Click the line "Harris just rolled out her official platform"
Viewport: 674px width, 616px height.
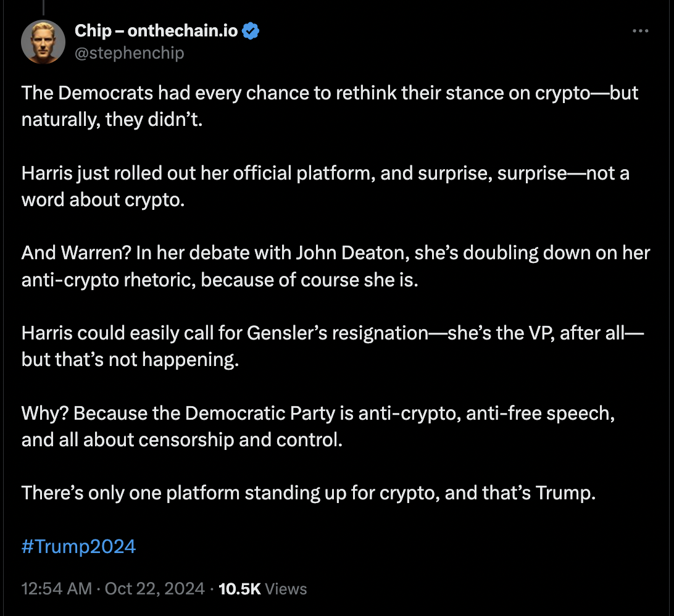tap(325, 173)
